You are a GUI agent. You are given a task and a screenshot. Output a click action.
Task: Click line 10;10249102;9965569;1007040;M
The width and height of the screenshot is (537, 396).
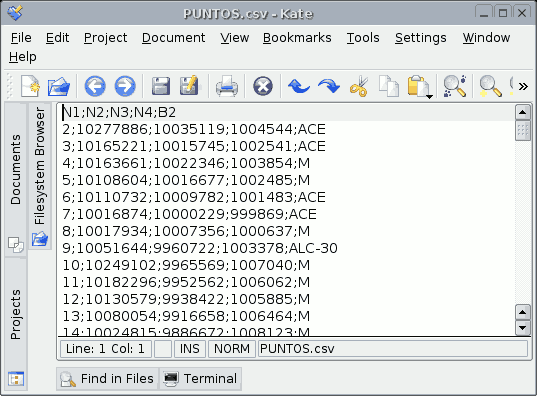[x=186, y=265]
